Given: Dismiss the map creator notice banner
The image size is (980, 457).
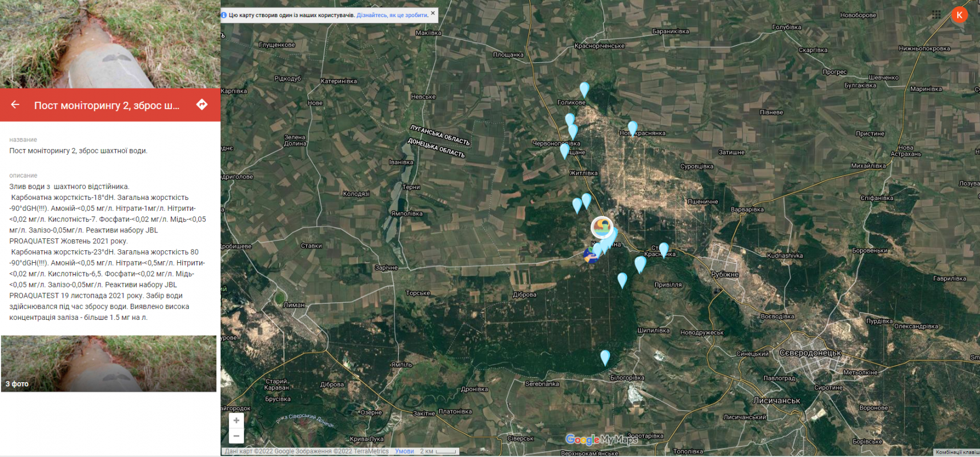Looking at the screenshot, I should pyautogui.click(x=433, y=13).
